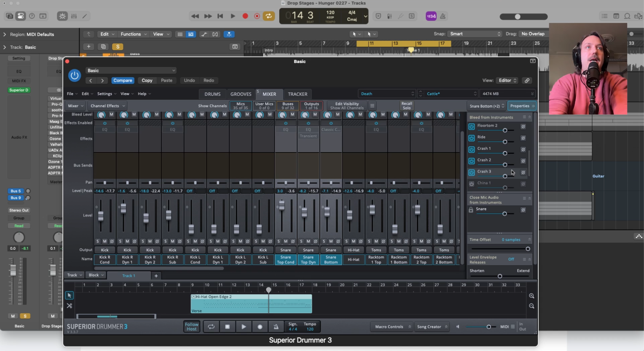Viewport: 644px width, 351px height.
Task: Click the mixer channel list menu icon
Action: (372, 106)
